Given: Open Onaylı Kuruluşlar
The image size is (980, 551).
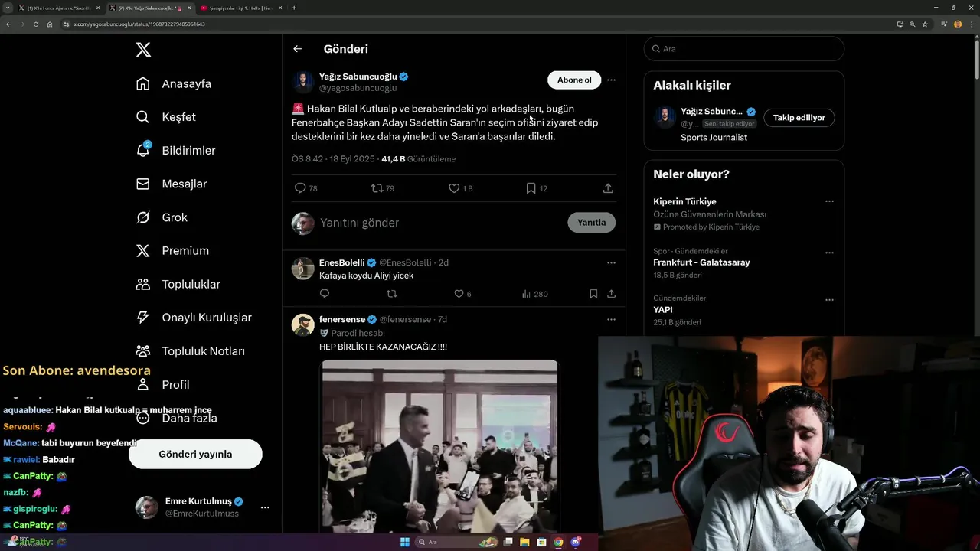Looking at the screenshot, I should click(x=194, y=318).
